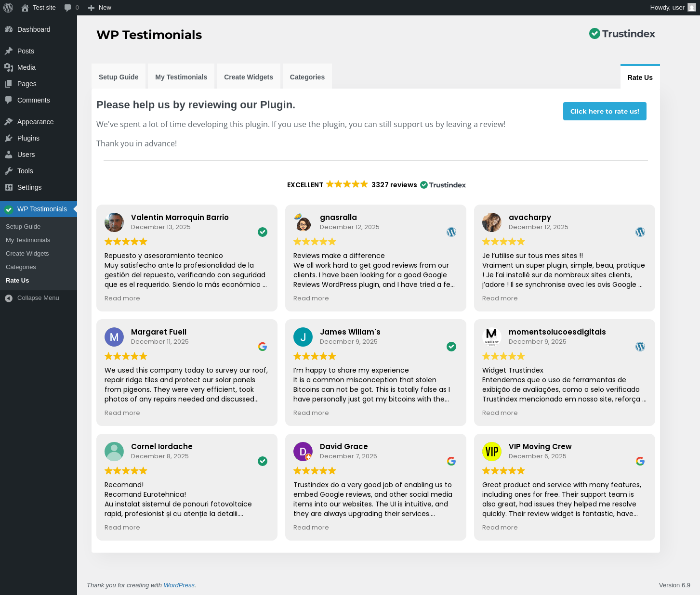The image size is (700, 595).
Task: Click the 'WP Testimonials' page heading
Action: (149, 35)
